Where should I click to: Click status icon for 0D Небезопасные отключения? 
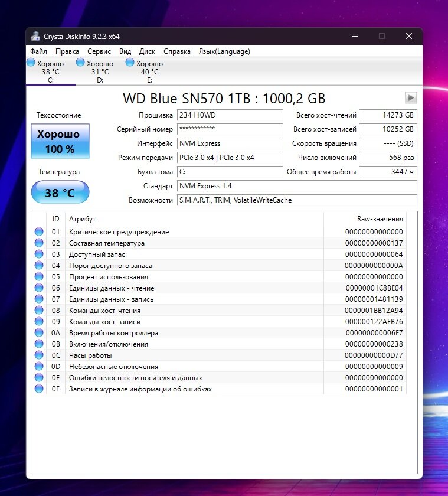[x=39, y=366]
